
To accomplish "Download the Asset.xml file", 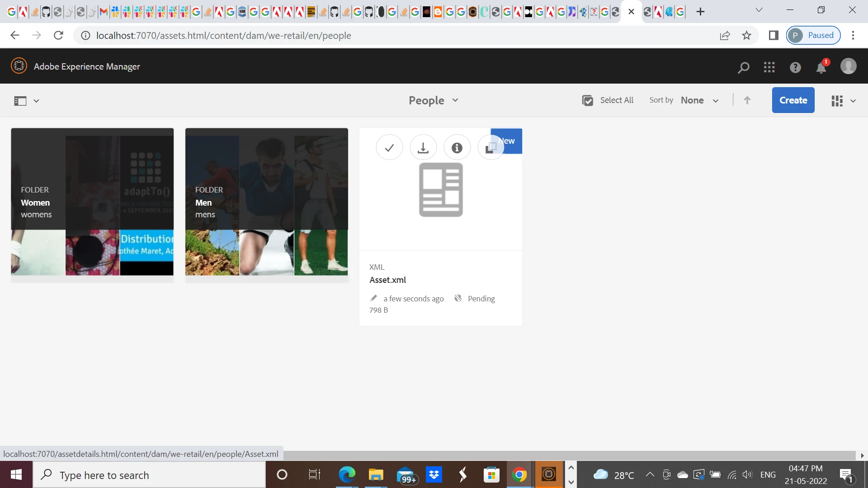I will [x=423, y=148].
